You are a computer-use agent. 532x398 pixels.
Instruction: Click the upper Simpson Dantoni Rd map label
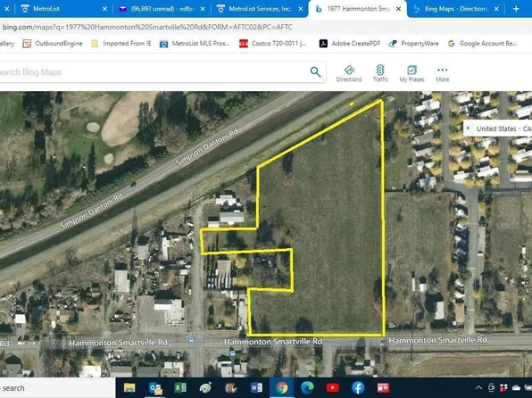point(207,147)
